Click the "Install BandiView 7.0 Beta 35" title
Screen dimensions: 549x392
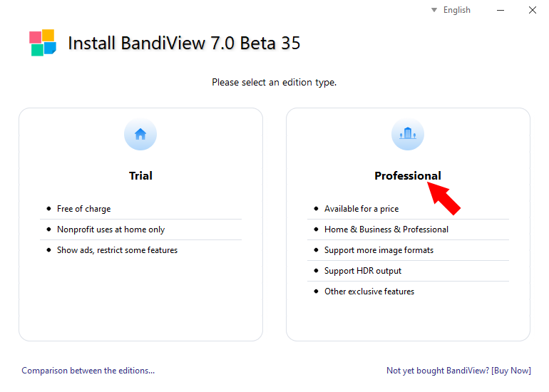[x=184, y=43]
